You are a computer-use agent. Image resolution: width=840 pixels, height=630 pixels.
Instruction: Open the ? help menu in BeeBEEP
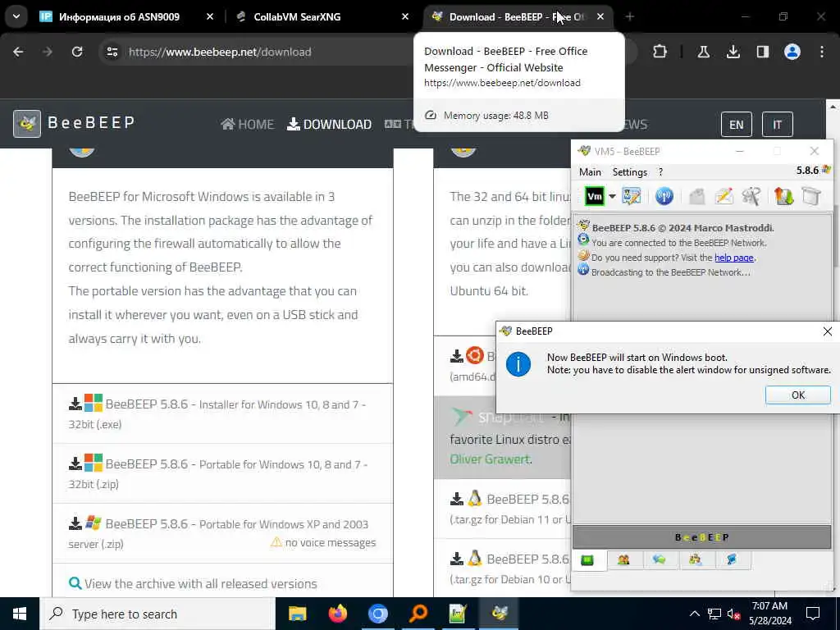(x=660, y=172)
